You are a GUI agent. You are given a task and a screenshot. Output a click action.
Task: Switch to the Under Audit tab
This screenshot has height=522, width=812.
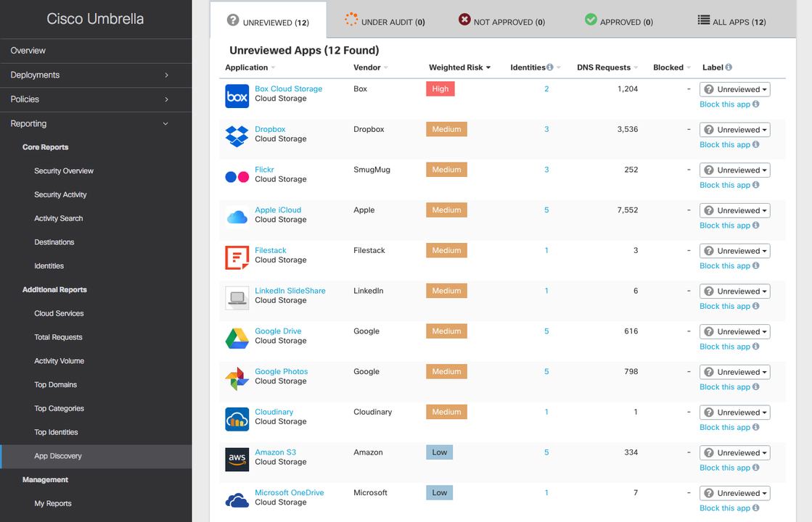[385, 21]
